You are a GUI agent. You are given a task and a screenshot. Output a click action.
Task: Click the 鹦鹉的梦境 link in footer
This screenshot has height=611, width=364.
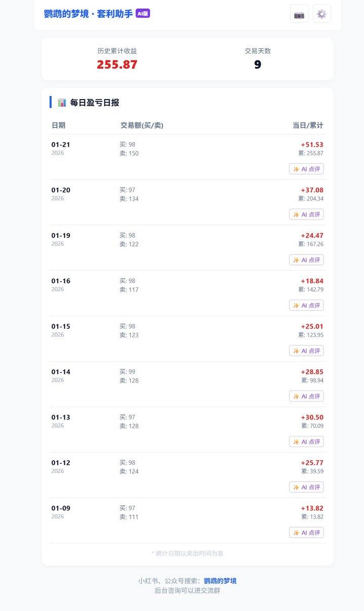click(220, 581)
